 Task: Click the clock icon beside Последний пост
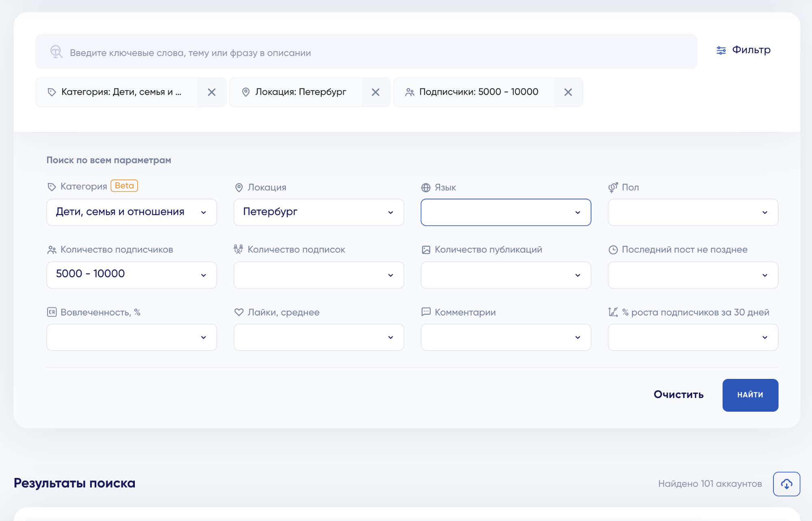click(x=613, y=250)
